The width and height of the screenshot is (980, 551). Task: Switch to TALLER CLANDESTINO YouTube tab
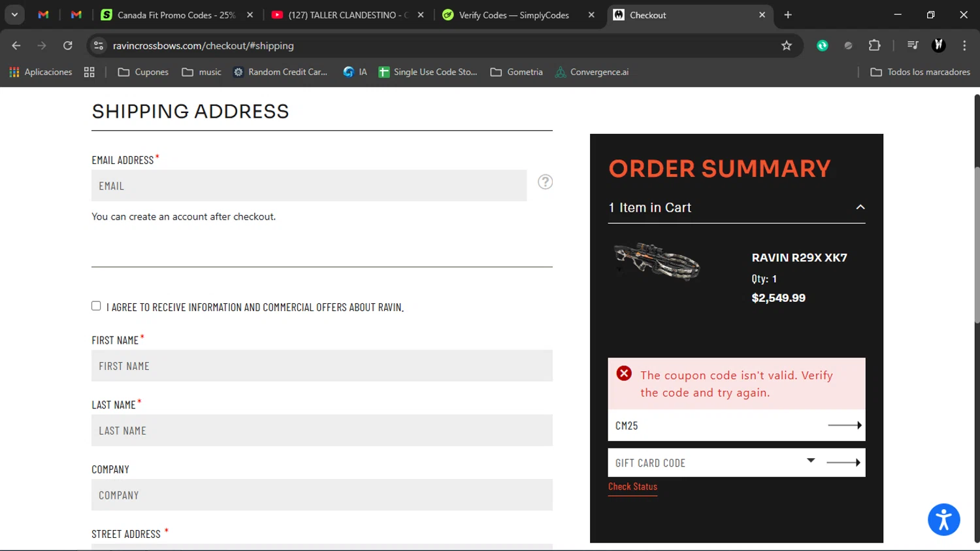(340, 14)
